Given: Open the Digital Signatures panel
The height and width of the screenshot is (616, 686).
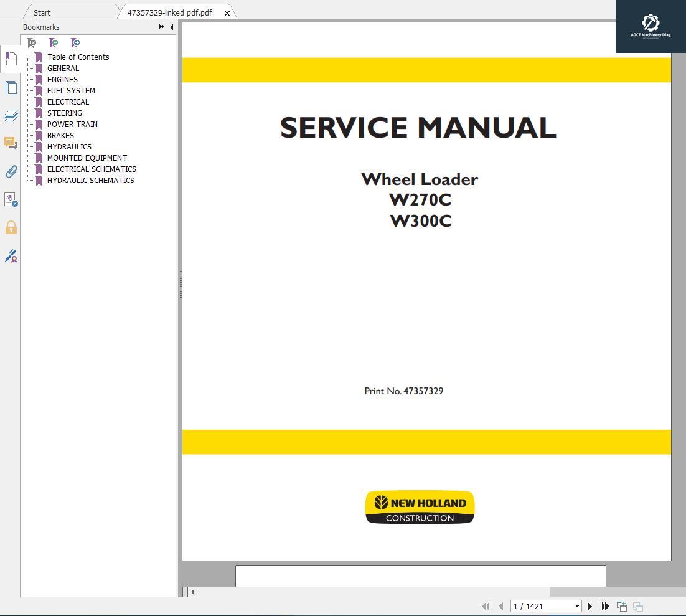Looking at the screenshot, I should point(11,255).
